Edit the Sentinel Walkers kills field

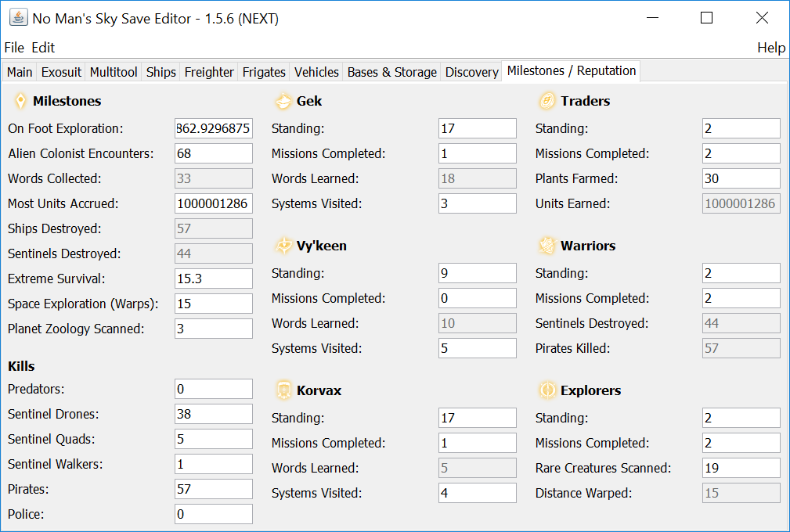[214, 464]
